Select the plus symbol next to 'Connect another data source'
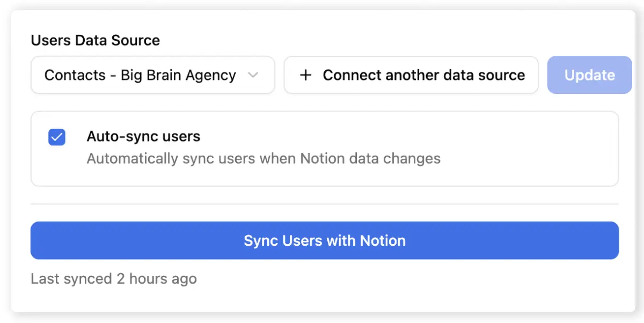 tap(305, 75)
